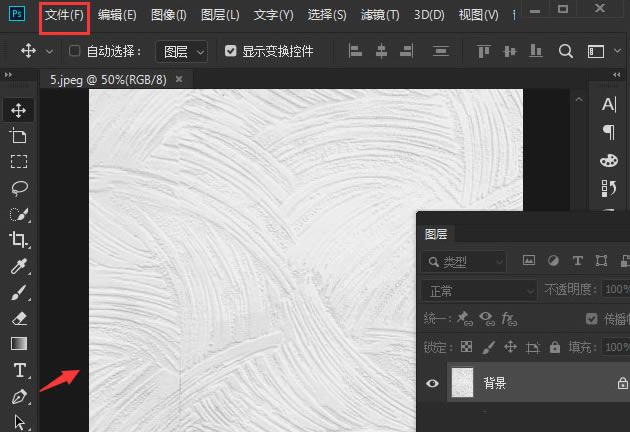The width and height of the screenshot is (630, 432).
Task: Select the Horizontal Type tool
Action: 19,370
